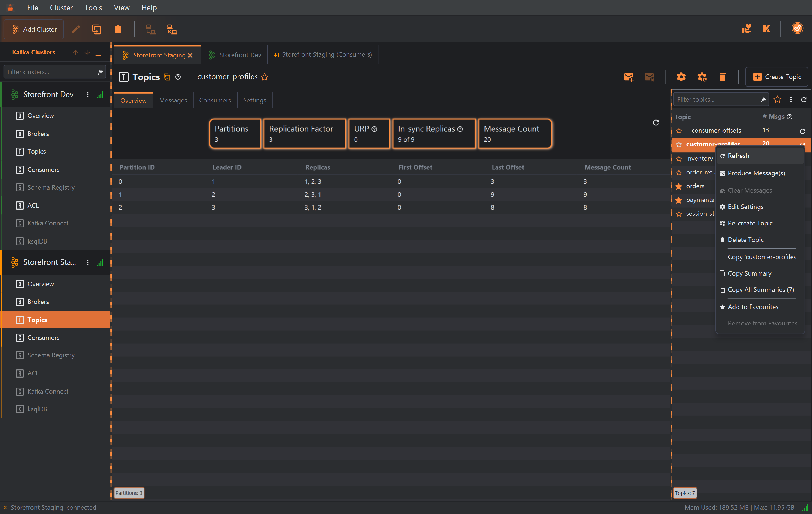This screenshot has height=514, width=812.
Task: Click the orange checkmark license icon
Action: [x=797, y=28]
